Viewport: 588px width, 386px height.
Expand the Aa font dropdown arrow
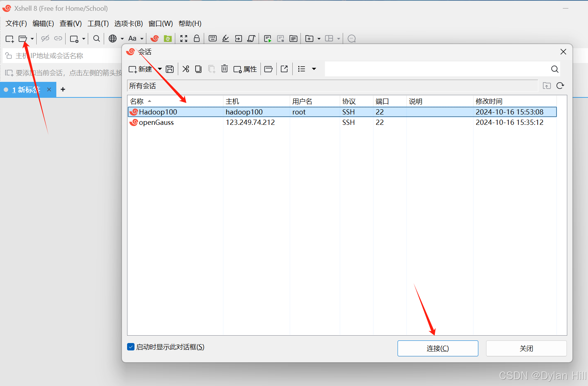click(142, 39)
